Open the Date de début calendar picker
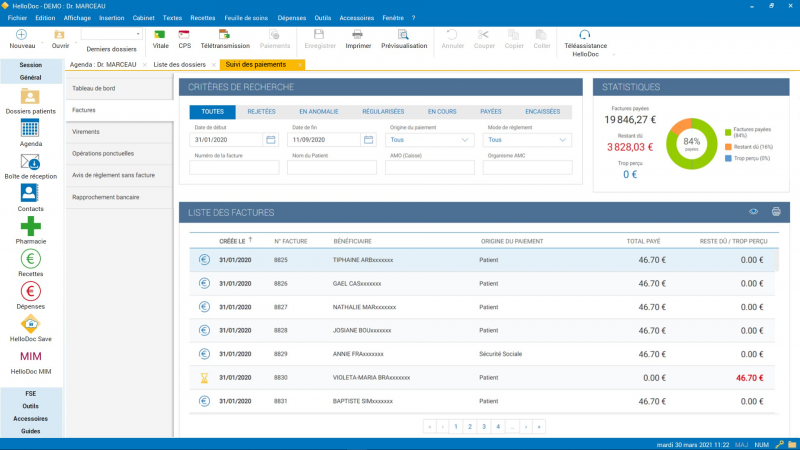 pyautogui.click(x=270, y=140)
